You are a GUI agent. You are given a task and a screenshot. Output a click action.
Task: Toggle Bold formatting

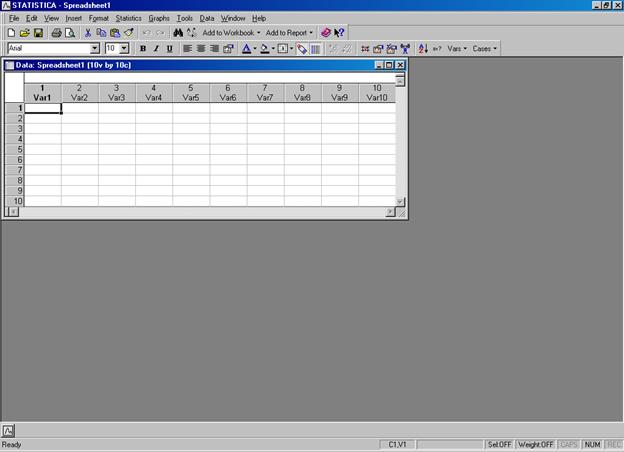(x=143, y=49)
